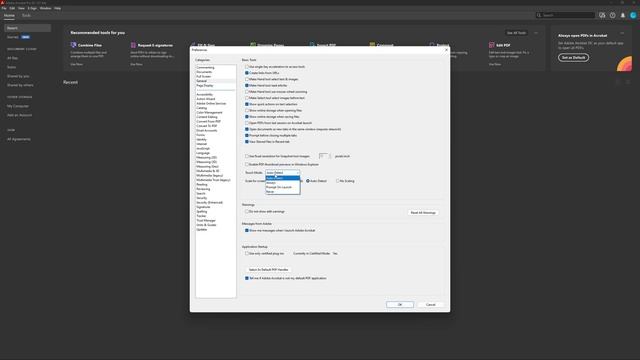Image resolution: width=640 pixels, height=360 pixels.
Task: Select Full Screen category
Action: [x=204, y=76]
